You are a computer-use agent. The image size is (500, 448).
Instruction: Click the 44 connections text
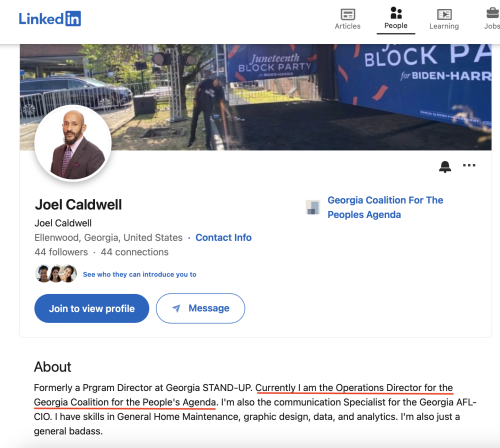(x=135, y=252)
